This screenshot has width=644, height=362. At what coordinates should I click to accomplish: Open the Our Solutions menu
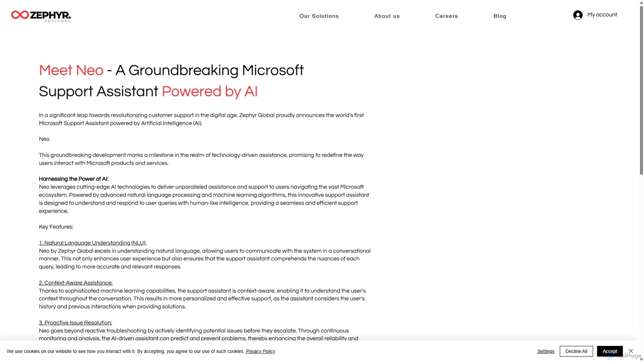[319, 16]
